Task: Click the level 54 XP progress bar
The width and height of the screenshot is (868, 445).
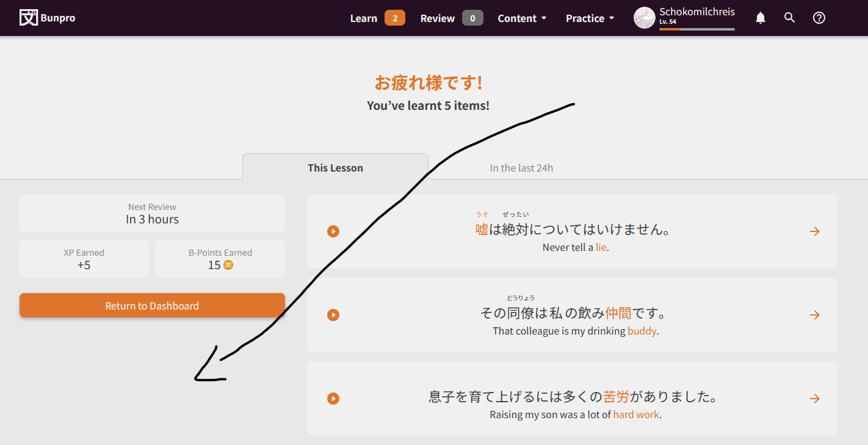Action: click(x=696, y=29)
